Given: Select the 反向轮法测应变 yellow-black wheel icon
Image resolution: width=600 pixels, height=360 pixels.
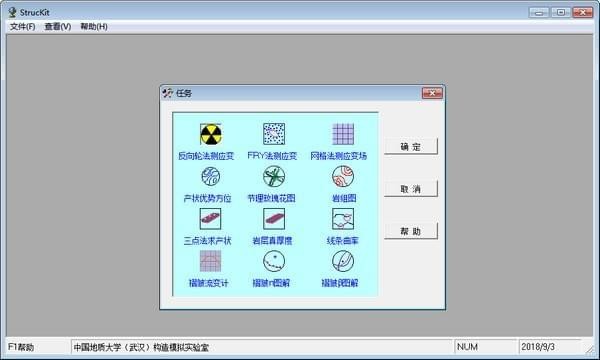Looking at the screenshot, I should [210, 134].
